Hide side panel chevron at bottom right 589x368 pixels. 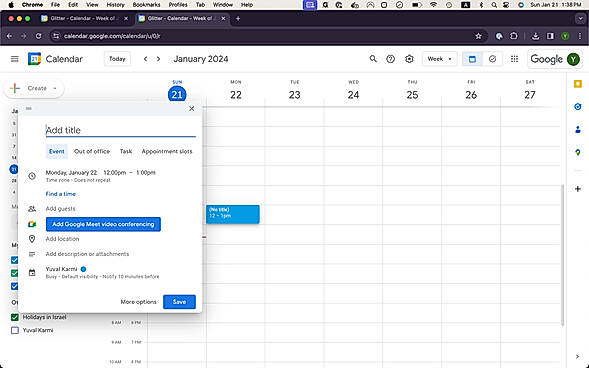click(x=577, y=357)
